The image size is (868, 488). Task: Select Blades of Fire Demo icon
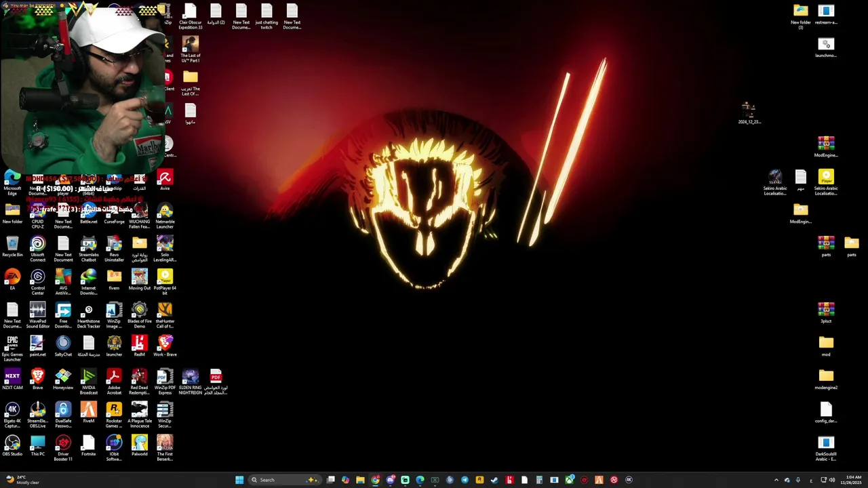[140, 316]
